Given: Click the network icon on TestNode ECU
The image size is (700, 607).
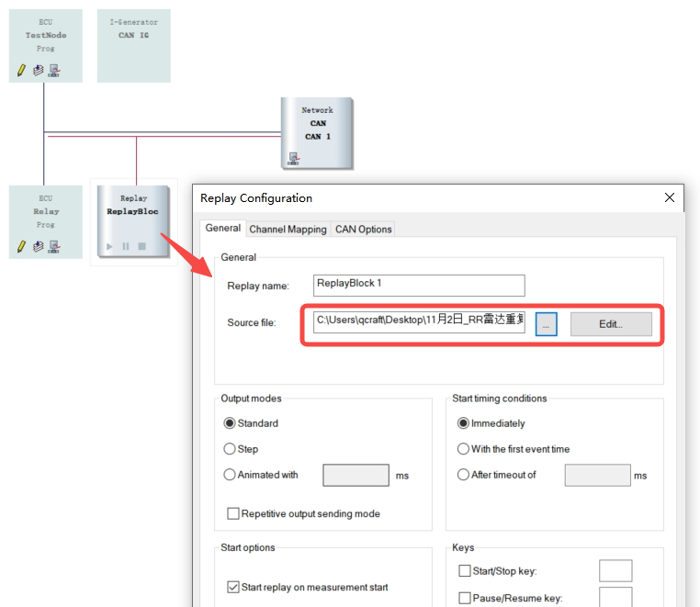Looking at the screenshot, I should click(54, 70).
